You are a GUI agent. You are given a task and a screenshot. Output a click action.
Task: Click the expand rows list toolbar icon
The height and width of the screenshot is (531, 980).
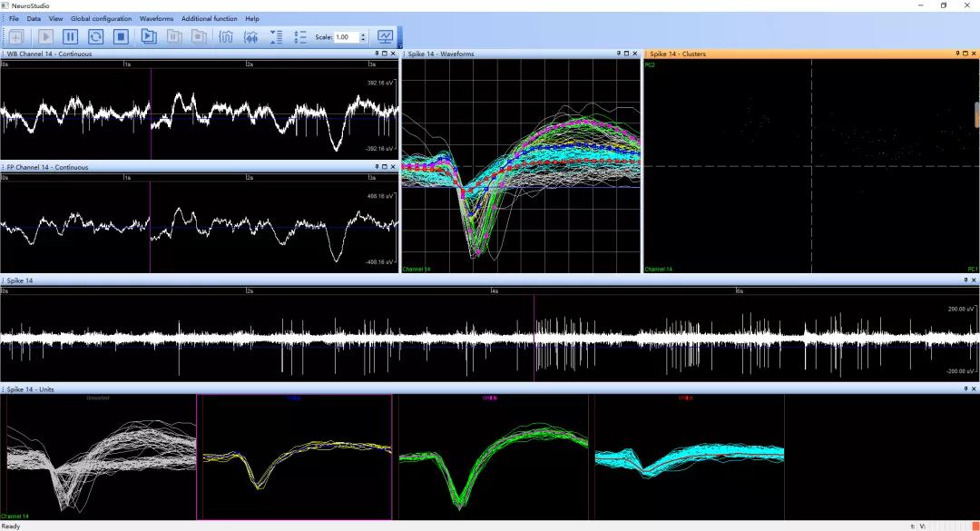coord(300,37)
